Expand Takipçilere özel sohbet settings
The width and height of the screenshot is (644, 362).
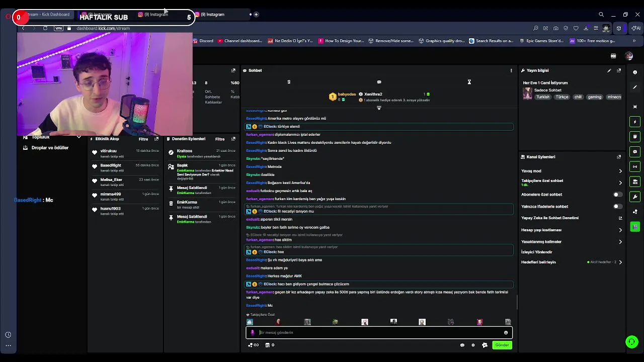(x=620, y=183)
